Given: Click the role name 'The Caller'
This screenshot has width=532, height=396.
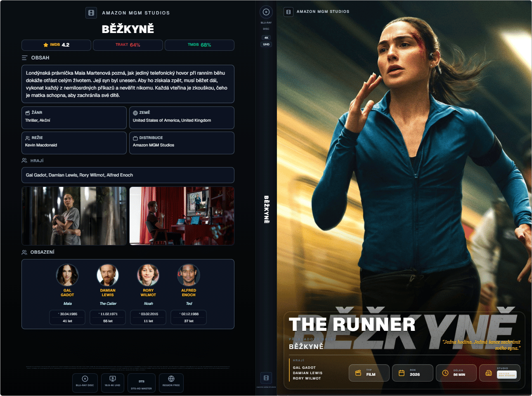Looking at the screenshot, I should coord(108,304).
